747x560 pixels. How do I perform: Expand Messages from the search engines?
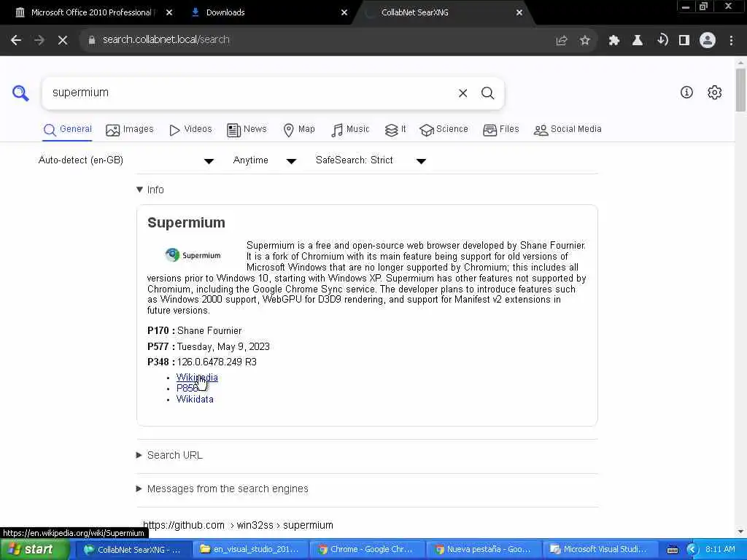222,489
